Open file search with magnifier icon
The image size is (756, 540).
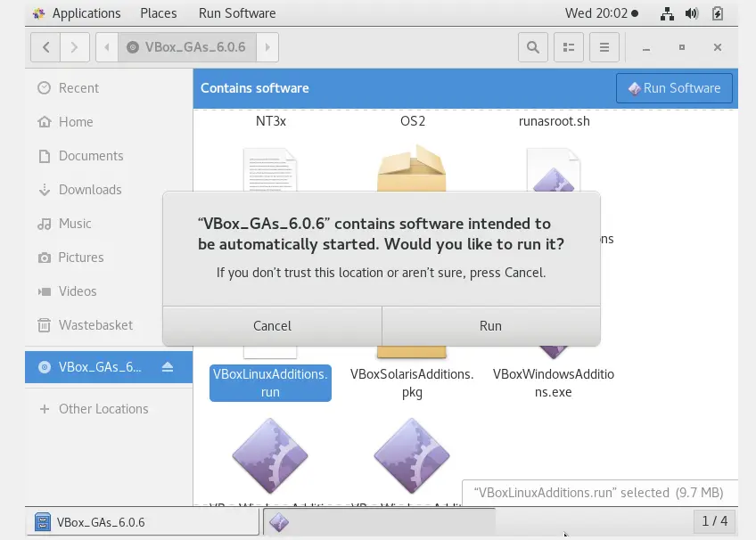[x=533, y=47]
